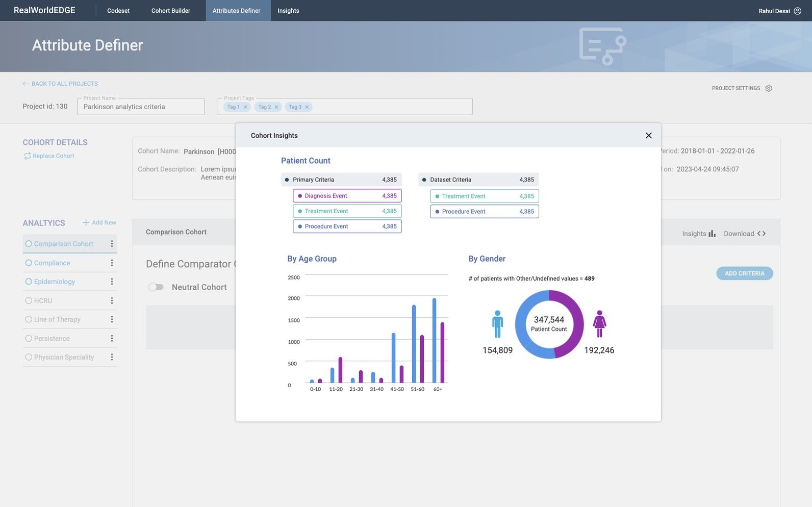Close the Cohort Insights dialog
This screenshot has height=507, width=812.
tap(648, 136)
